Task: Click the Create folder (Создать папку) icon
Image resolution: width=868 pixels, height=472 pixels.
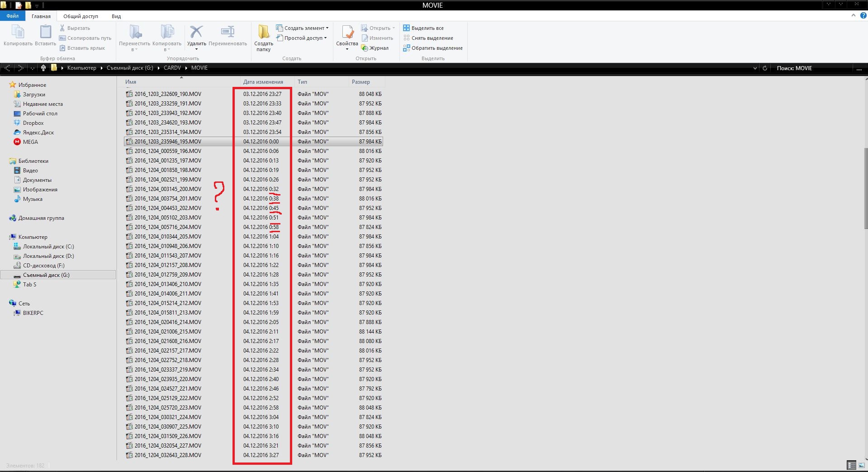Action: coord(263,33)
